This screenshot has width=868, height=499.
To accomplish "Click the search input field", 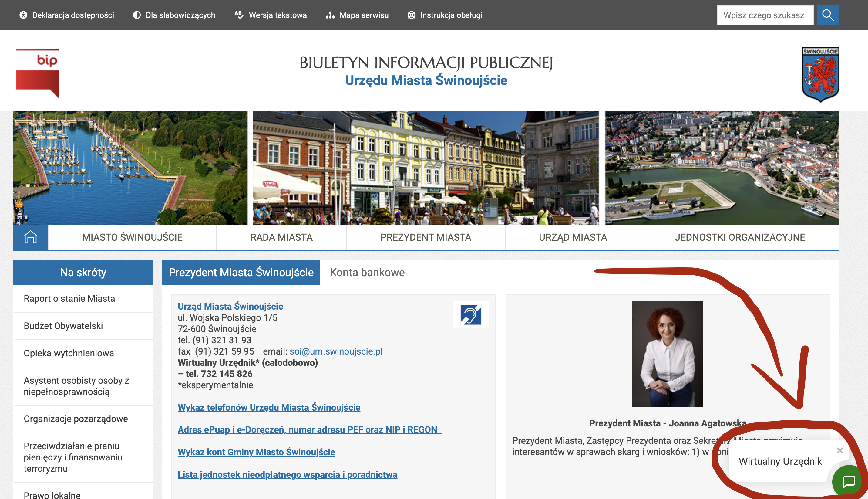I will (x=765, y=15).
